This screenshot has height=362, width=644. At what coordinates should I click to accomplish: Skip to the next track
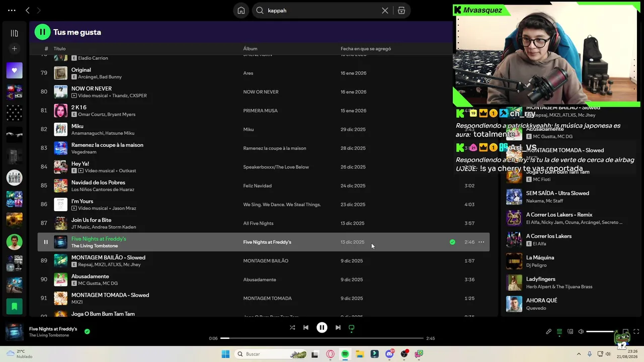[338, 327]
